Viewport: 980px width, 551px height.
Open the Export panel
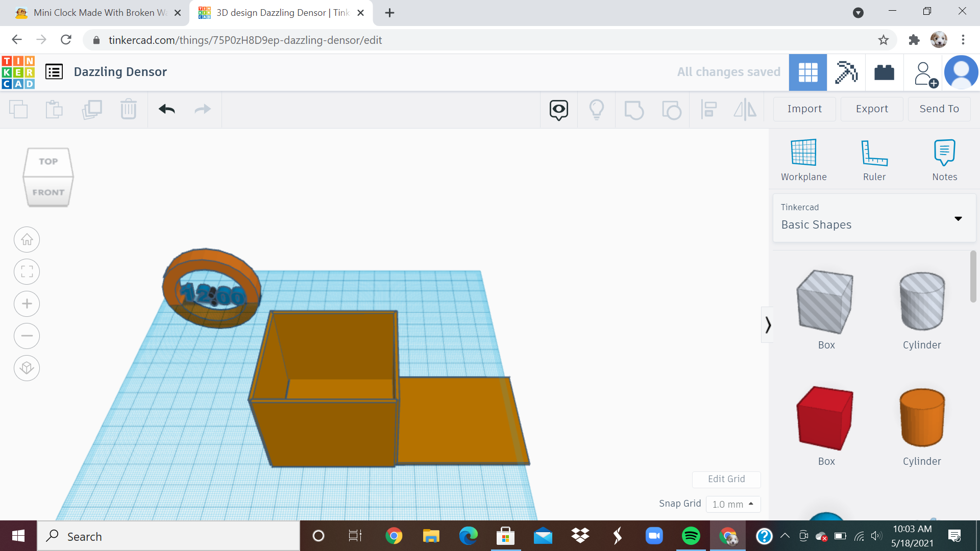pyautogui.click(x=871, y=109)
